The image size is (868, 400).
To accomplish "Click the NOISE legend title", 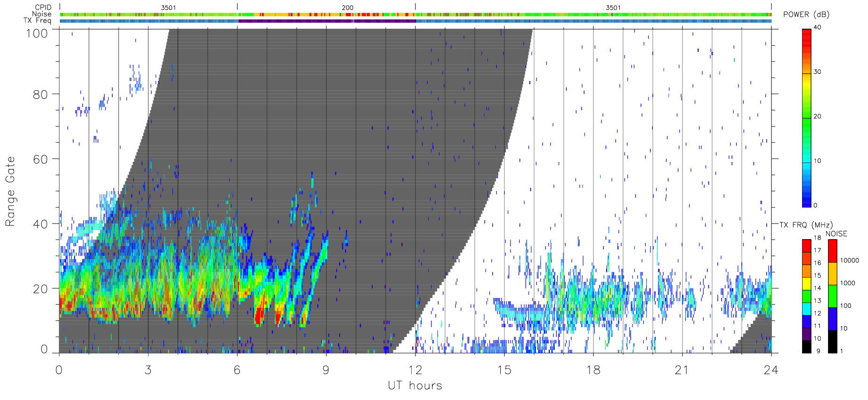I will pos(836,234).
